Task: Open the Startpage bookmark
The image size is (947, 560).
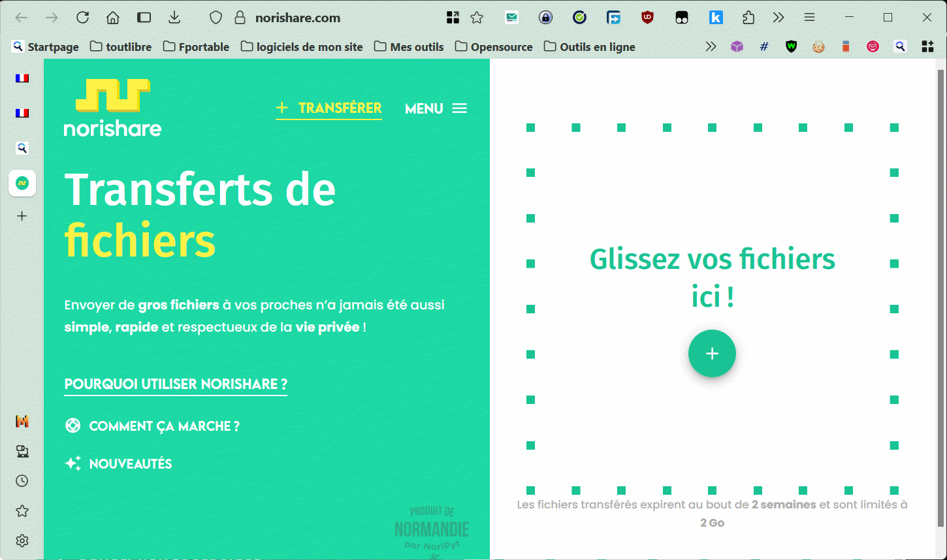Action: tap(46, 47)
